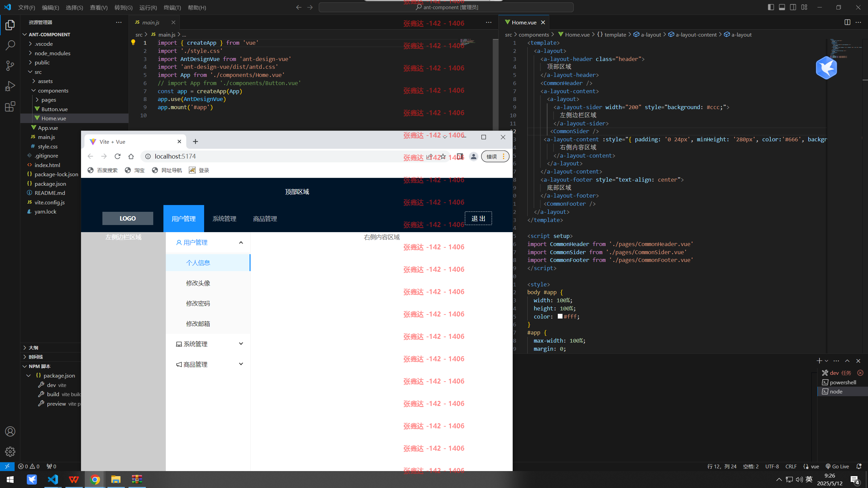This screenshot has width=868, height=488.
Task: Toggle the secondary sidebar layout icon
Action: point(793,7)
